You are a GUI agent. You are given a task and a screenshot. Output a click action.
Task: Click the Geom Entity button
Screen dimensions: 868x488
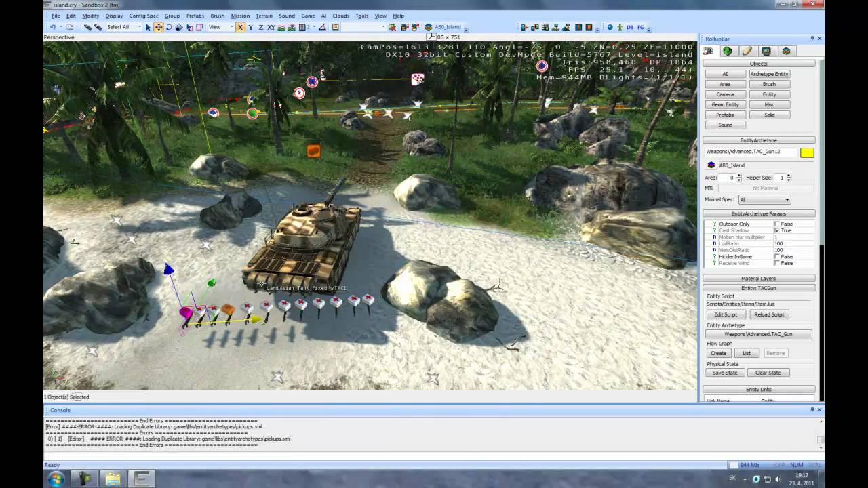725,104
